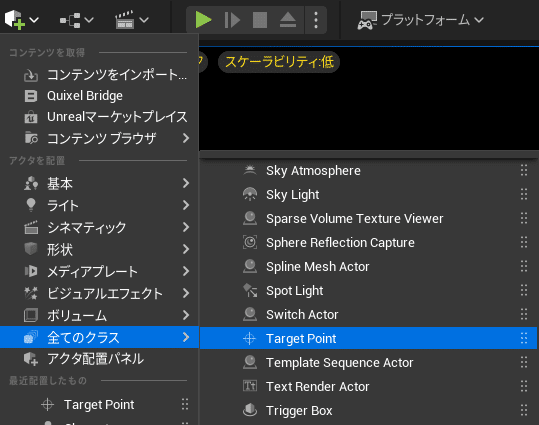This screenshot has width=539, height=425.
Task: Select Spot Light in class list
Action: point(368,291)
